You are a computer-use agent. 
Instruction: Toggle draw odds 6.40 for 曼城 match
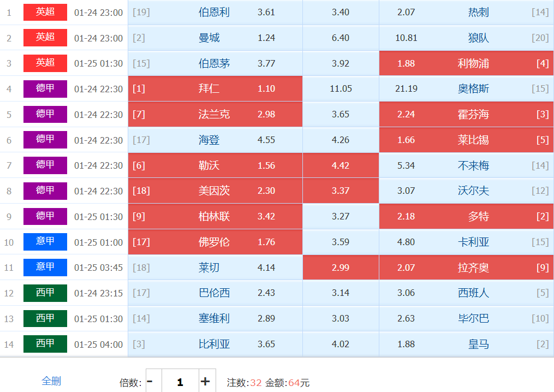coord(341,38)
